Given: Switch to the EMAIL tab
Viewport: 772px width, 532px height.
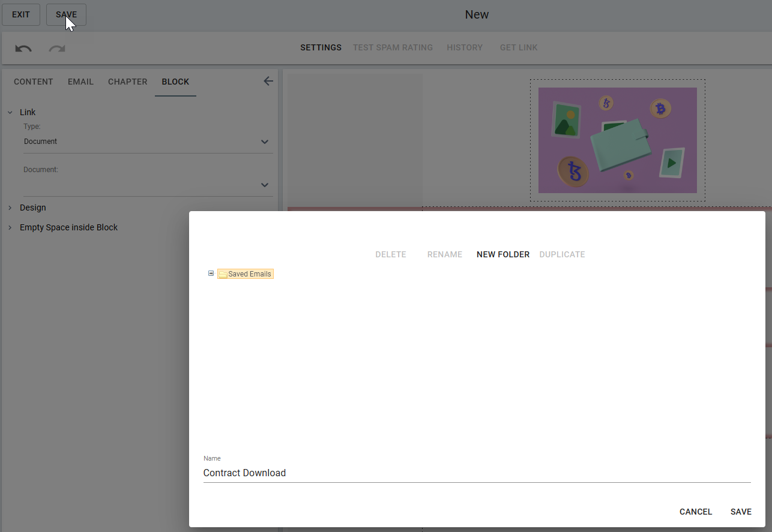Looking at the screenshot, I should (80, 82).
